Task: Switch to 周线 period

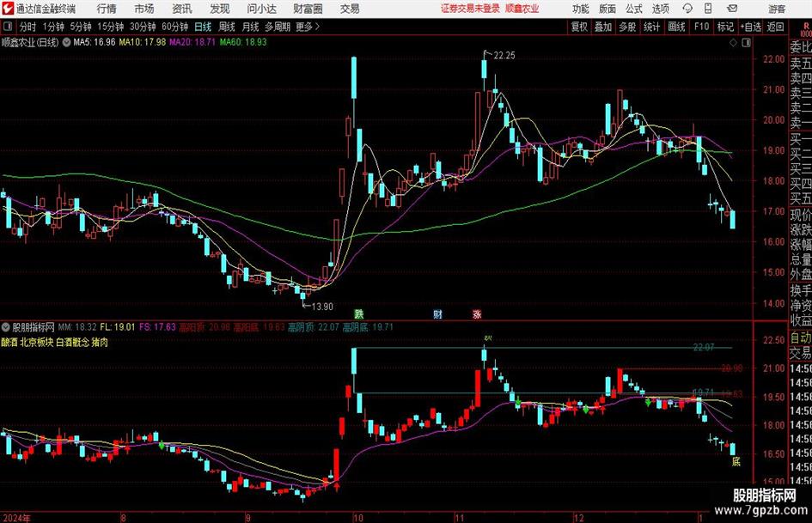Action: (227, 27)
